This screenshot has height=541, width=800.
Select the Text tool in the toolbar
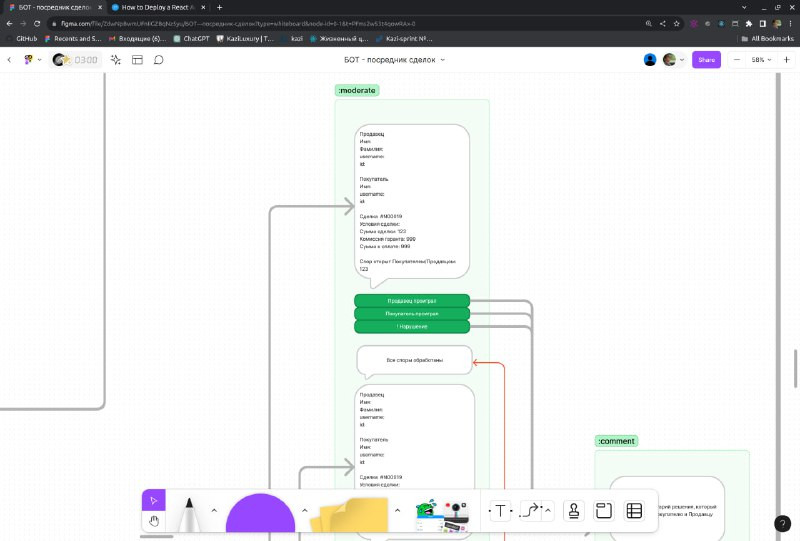tap(501, 510)
